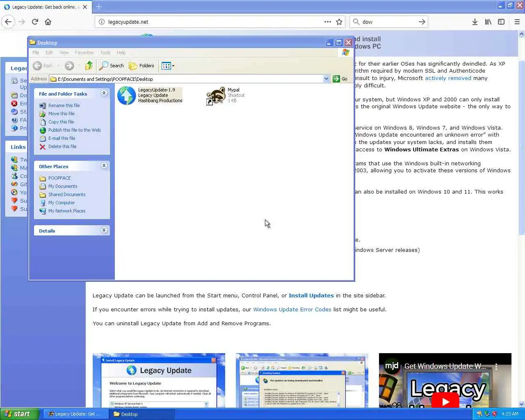
Task: Reload the legacyupdate.net page
Action: click(x=35, y=22)
